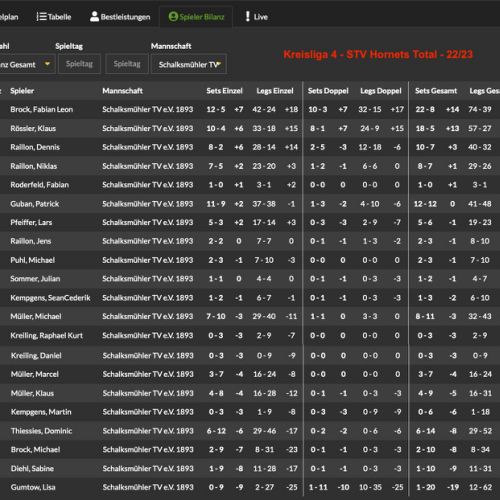Open the Schalksmühler TV Mannschaft dropdown
Viewport: 500px width, 500px height.
[189, 64]
